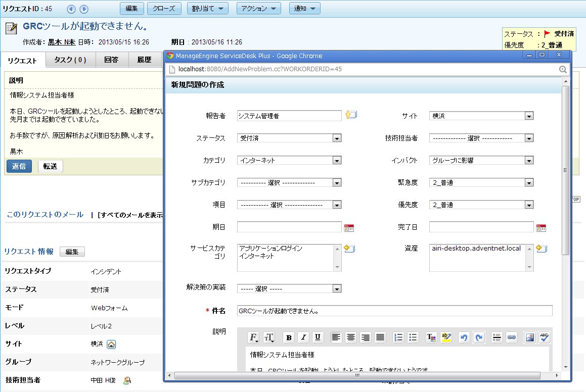Screen dimensions: 586x392
Task: Click popup vertical scrollbar
Action: coord(565,170)
